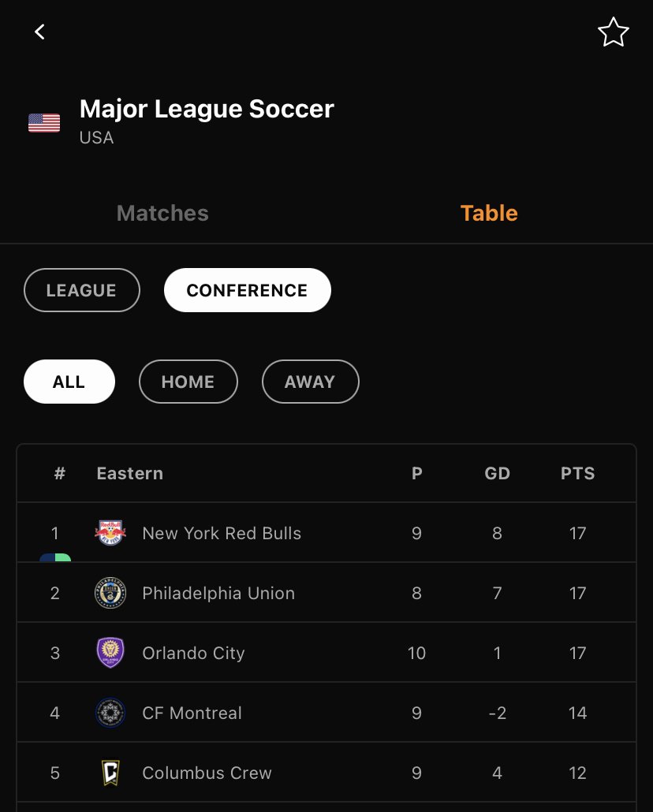Open Philadelphia Union team name
Screen dimensions: 653x812
click(x=218, y=593)
